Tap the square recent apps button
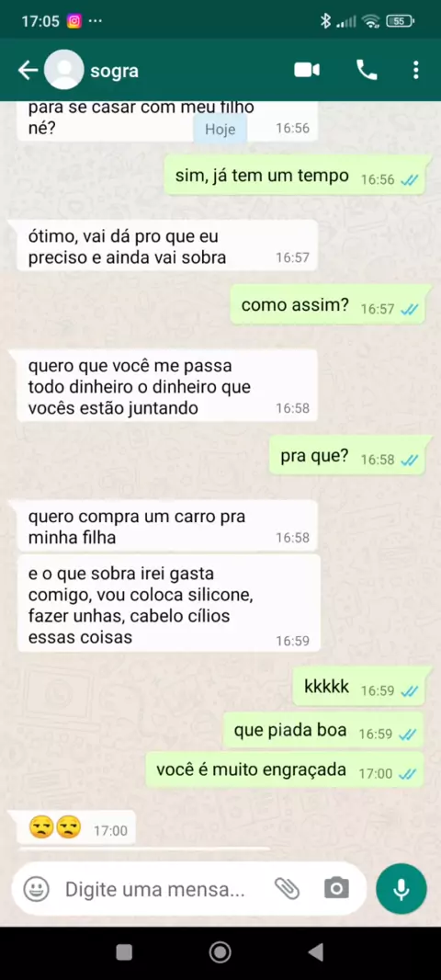 tap(124, 952)
